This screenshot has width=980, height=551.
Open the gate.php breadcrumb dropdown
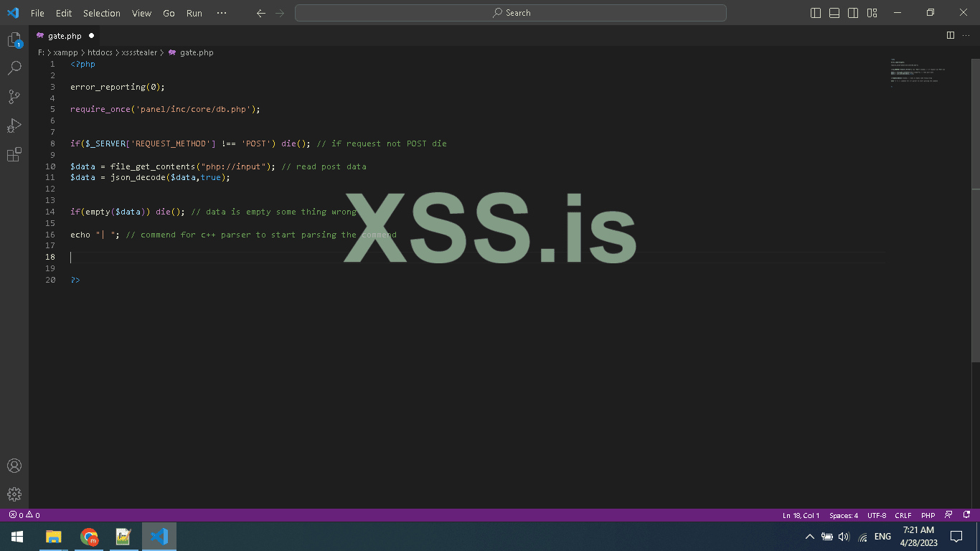pyautogui.click(x=191, y=52)
